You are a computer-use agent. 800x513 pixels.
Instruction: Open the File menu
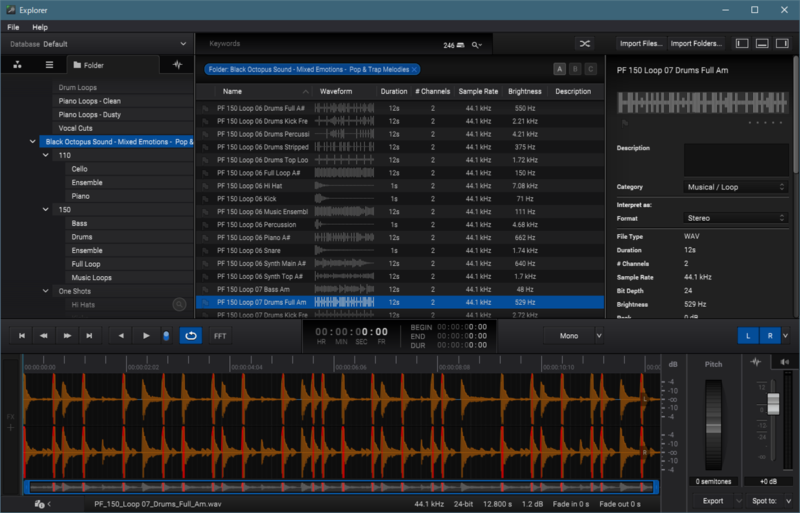[x=14, y=27]
